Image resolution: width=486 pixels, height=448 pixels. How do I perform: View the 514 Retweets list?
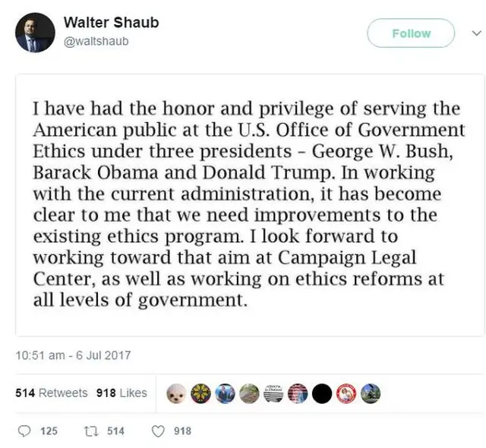click(x=52, y=393)
